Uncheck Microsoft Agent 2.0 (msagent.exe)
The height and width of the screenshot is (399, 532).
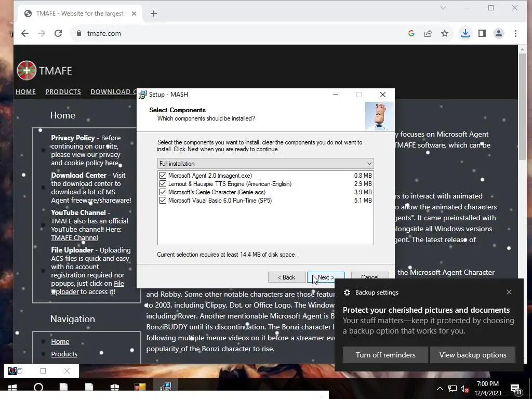[163, 176]
